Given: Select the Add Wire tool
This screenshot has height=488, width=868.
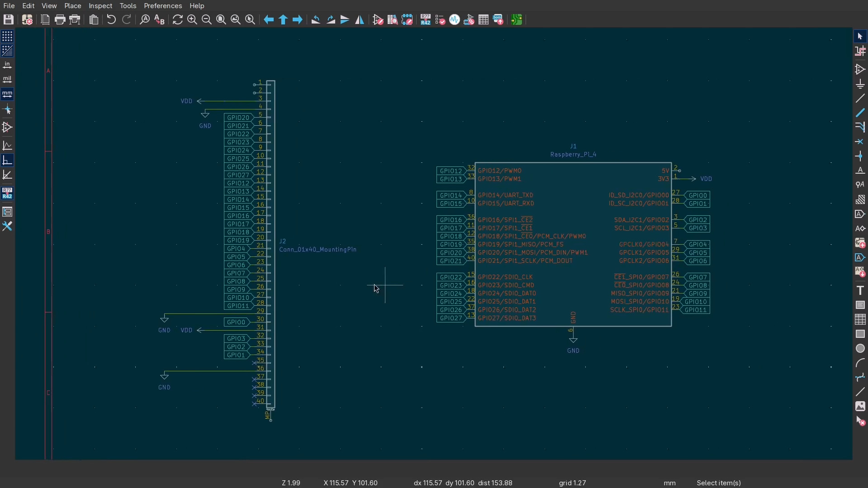Looking at the screenshot, I should tap(860, 99).
